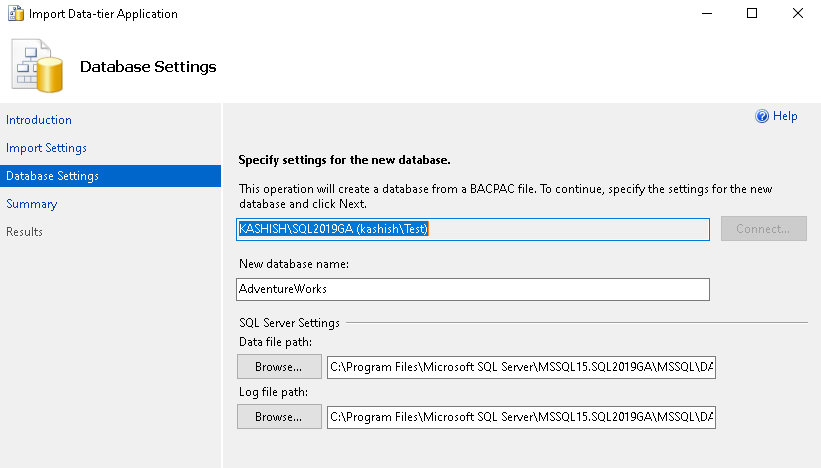Click the Data file path text box
The width and height of the screenshot is (821, 468).
521,367
